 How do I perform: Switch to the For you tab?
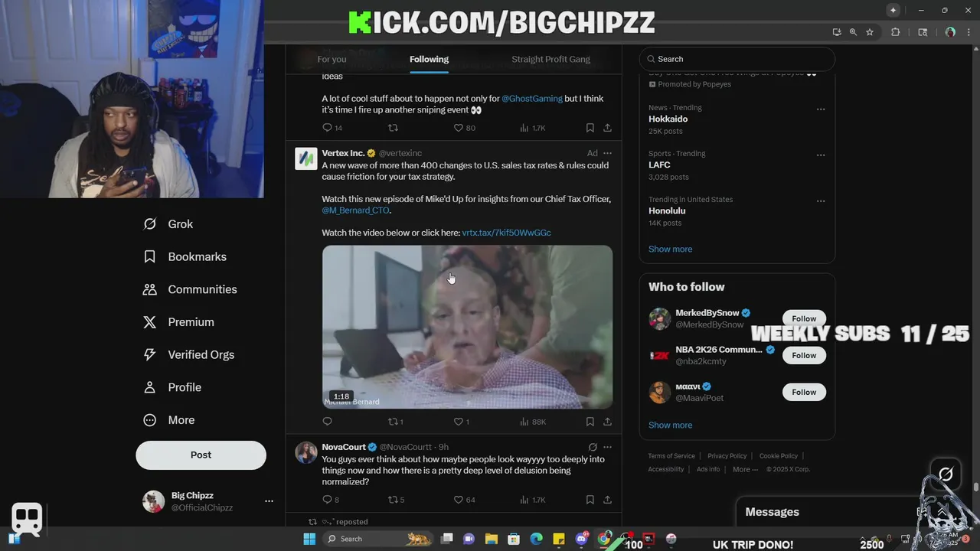(332, 59)
